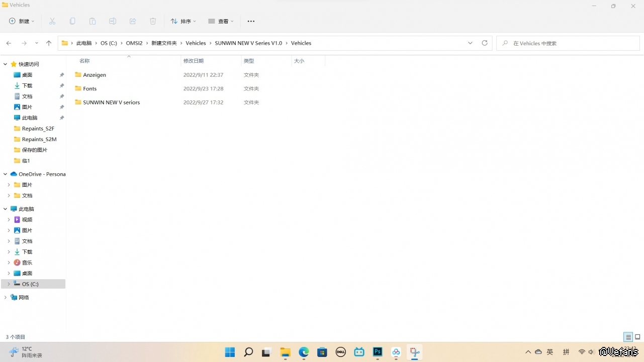Open the 查看 (View) dropdown menu

221,21
